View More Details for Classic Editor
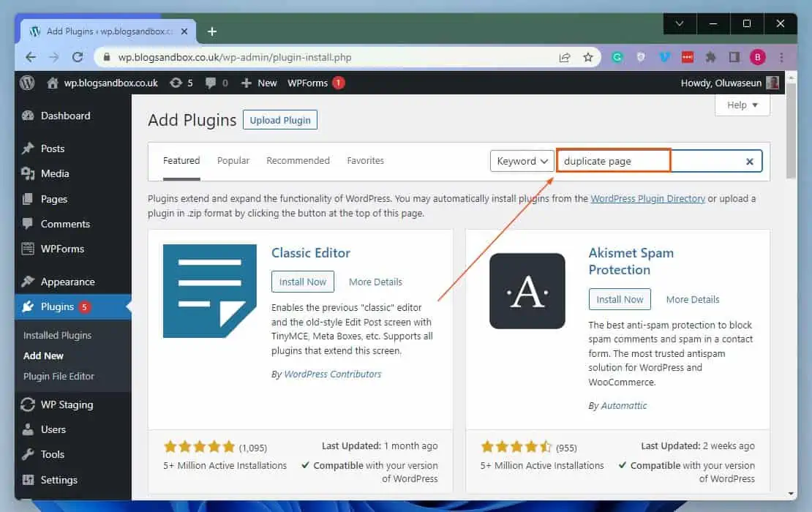 [375, 282]
